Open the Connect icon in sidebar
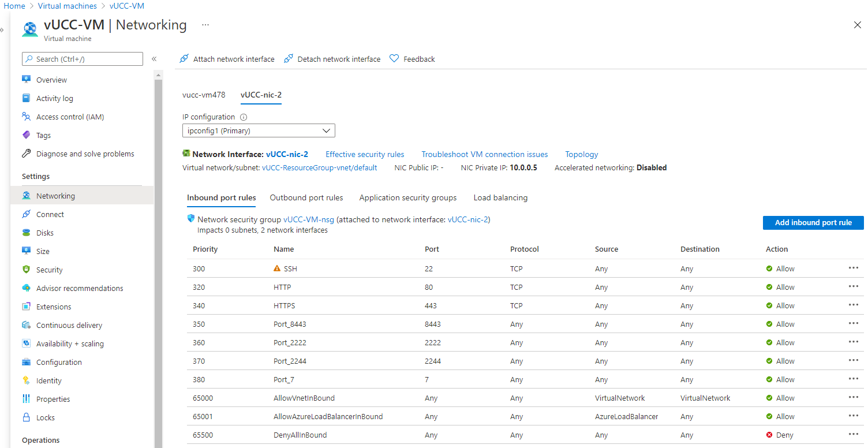 pos(26,214)
